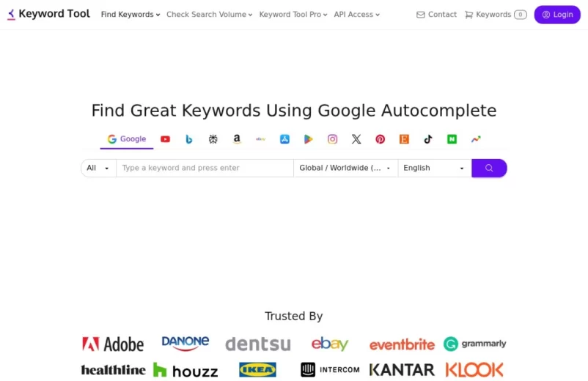Click the Eventbrite logo under Trusted By
Image resolution: width=588 pixels, height=381 pixels.
[402, 344]
